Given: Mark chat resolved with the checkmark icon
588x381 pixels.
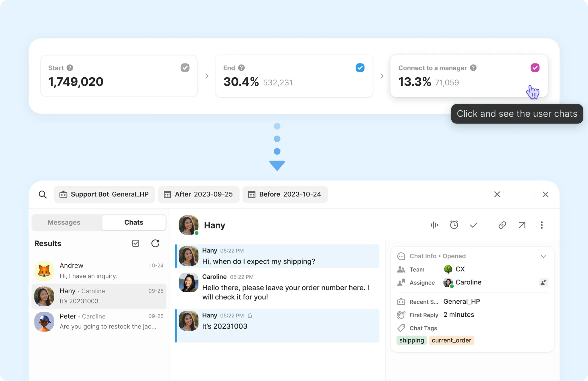Looking at the screenshot, I should [474, 225].
